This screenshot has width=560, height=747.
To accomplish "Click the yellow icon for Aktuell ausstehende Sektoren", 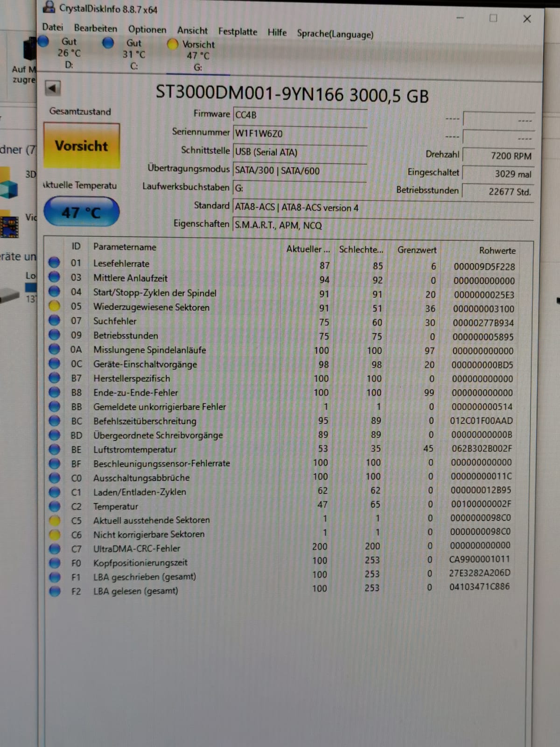I will click(54, 521).
